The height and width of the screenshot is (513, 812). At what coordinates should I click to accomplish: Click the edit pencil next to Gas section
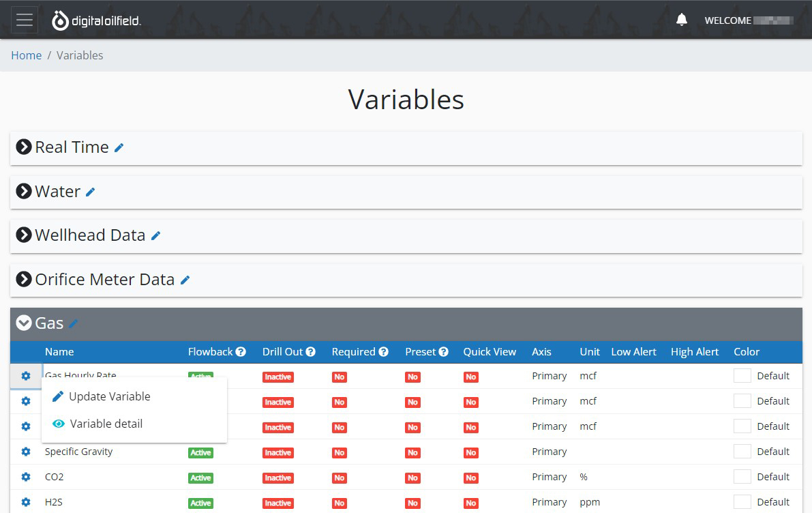[x=73, y=322]
